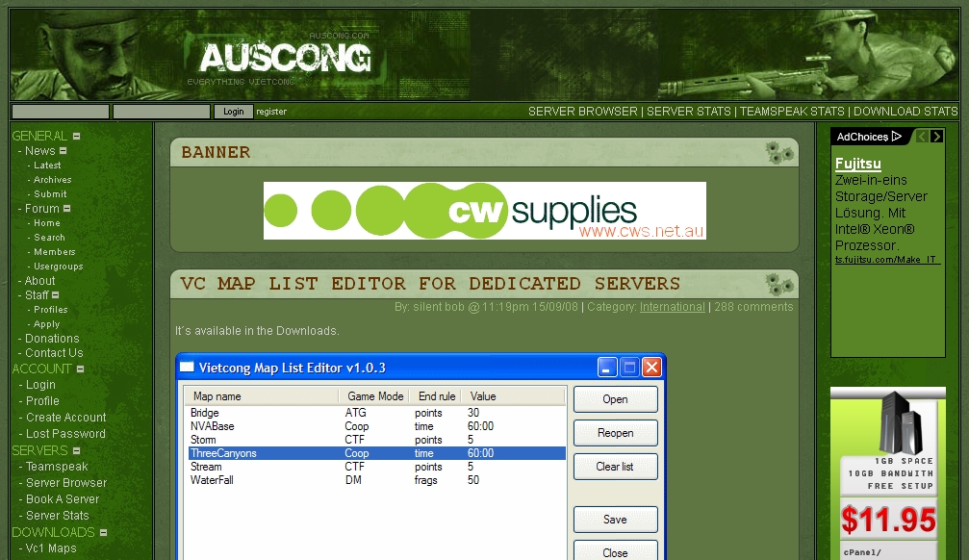Collapse the Forum submenu
The height and width of the screenshot is (560, 969).
[66, 209]
